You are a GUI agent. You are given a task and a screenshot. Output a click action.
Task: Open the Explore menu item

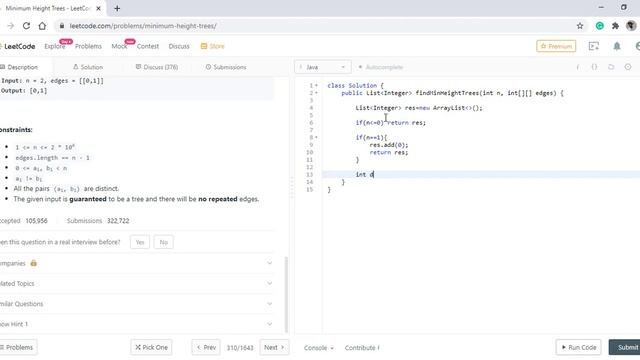point(55,46)
